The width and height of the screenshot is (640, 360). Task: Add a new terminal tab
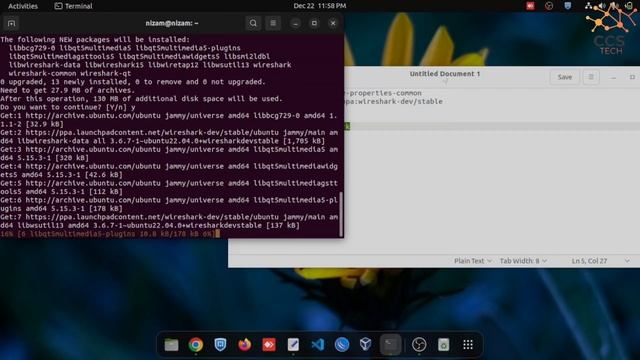click(11, 23)
